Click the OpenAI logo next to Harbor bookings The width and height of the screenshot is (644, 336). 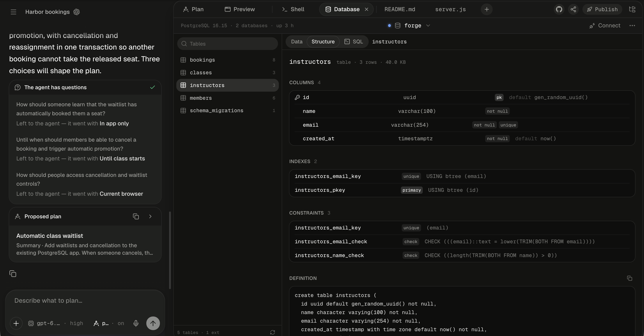[76, 12]
